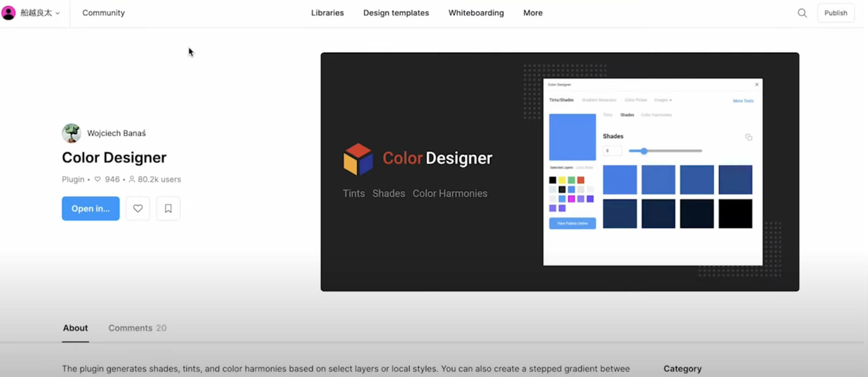Image resolution: width=868 pixels, height=377 pixels.
Task: Click the shades value input field
Action: click(612, 151)
